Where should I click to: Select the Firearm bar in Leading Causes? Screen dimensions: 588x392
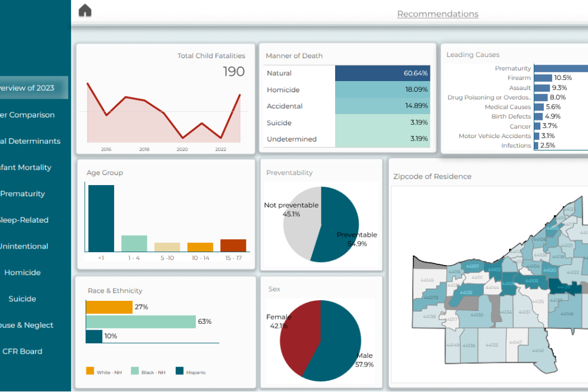[543, 78]
